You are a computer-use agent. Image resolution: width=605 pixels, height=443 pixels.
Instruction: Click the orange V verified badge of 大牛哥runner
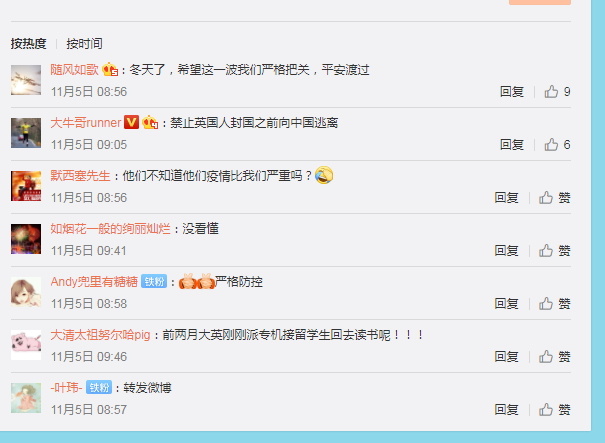coord(131,123)
